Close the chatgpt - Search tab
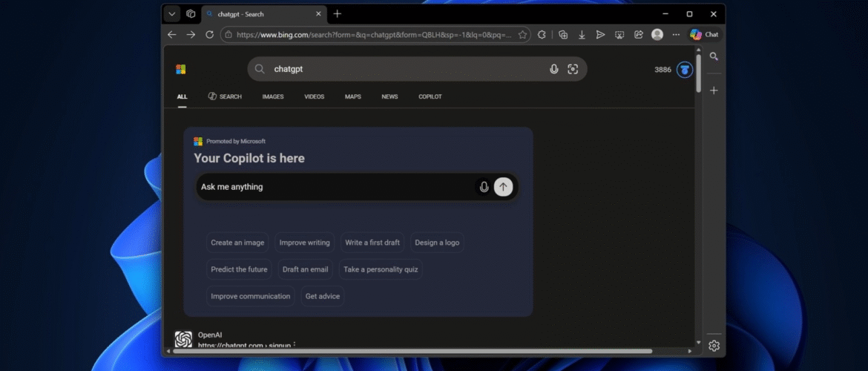This screenshot has width=868, height=371. tap(319, 14)
